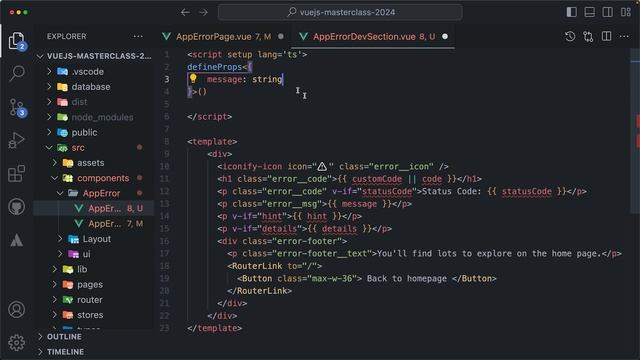Go forward with the navigation arrow
640x360 pixels.
click(x=203, y=12)
